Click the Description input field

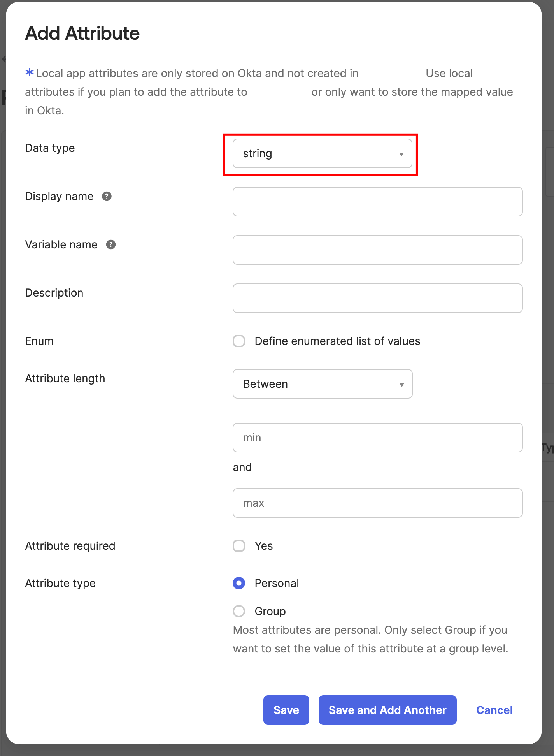pos(377,298)
